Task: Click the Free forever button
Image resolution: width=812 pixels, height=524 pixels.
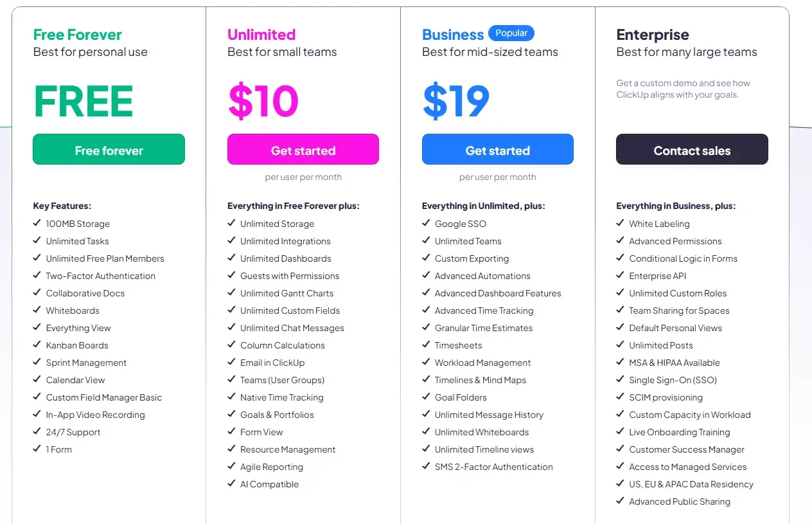Action: click(109, 149)
